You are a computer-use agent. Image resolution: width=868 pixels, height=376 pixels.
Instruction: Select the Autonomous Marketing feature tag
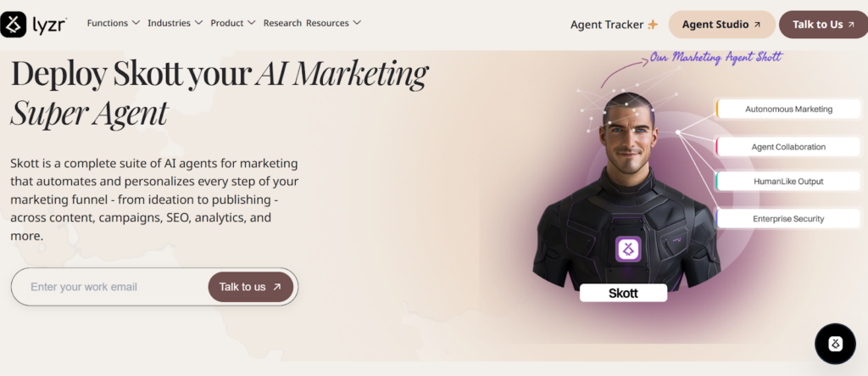(x=788, y=109)
